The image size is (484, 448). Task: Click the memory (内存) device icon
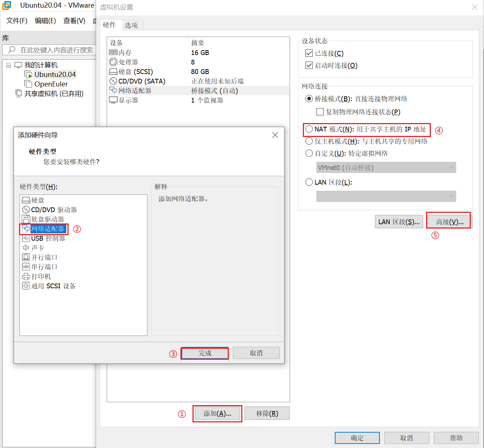(x=113, y=52)
